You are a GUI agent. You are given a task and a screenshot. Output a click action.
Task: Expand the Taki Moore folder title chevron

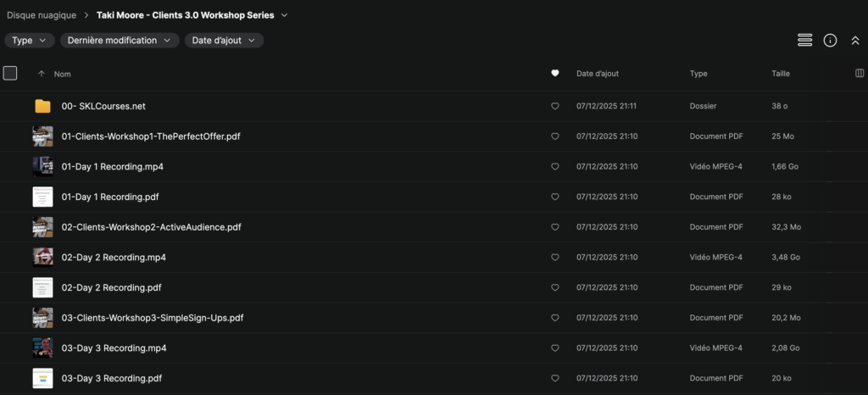point(284,15)
